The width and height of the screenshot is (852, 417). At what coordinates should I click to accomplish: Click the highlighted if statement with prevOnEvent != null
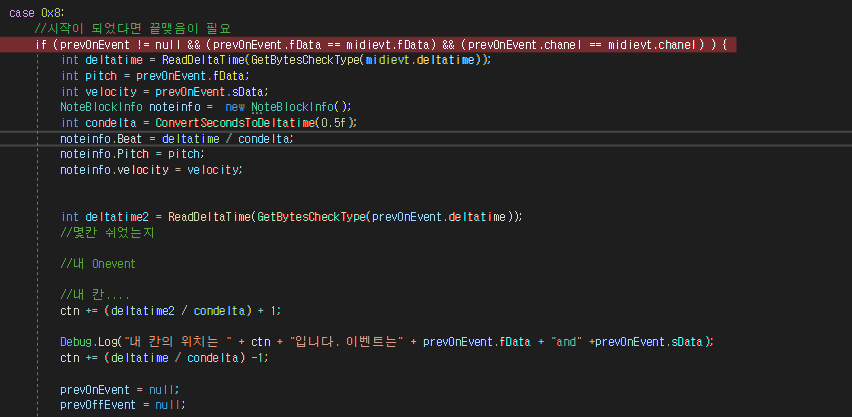[x=381, y=45]
